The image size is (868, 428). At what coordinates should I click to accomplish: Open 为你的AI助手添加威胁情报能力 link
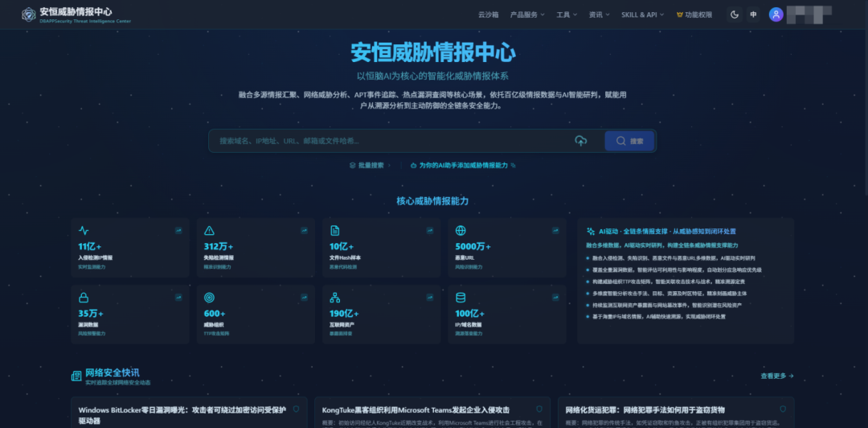(x=464, y=165)
